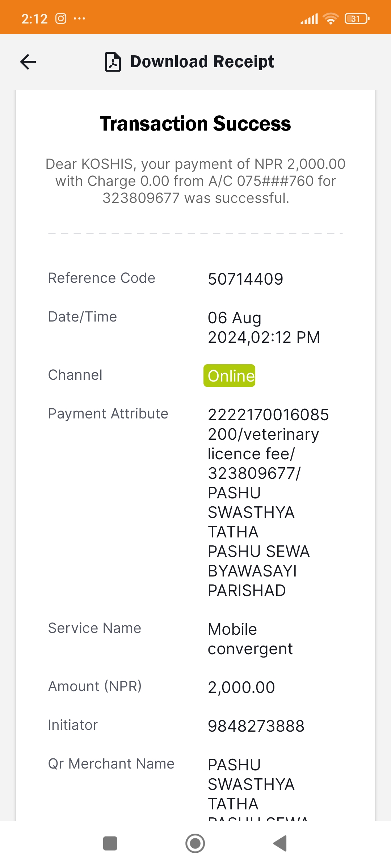This screenshot has width=391, height=868.
Task: Select the Payment Attribute detail text
Action: pos(268,502)
